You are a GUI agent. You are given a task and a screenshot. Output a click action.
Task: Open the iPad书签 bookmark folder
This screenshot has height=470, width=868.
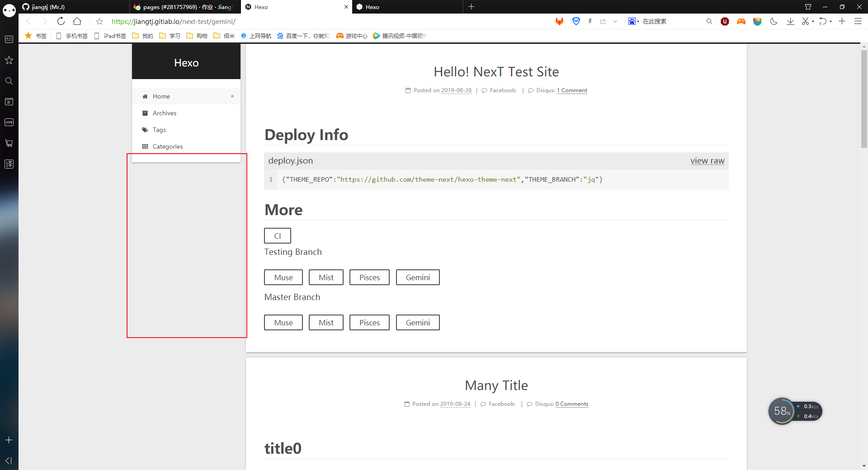click(110, 36)
